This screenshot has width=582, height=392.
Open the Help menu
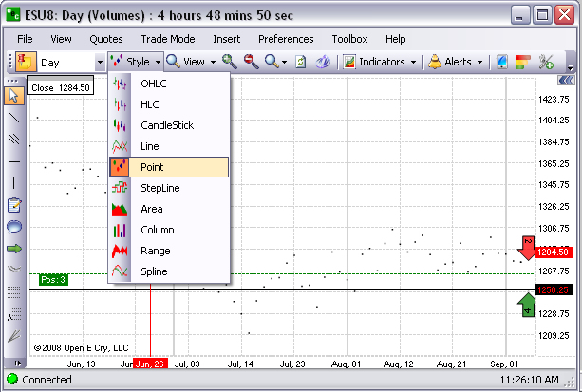[x=395, y=39]
